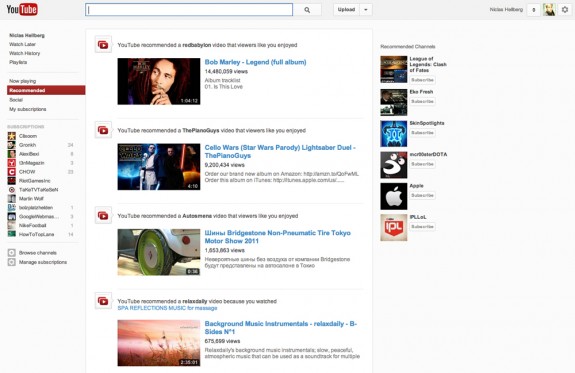Screen dimensions: 575x373
Task: Play the relaxdaily sunset video thumbnail
Action: (159, 343)
